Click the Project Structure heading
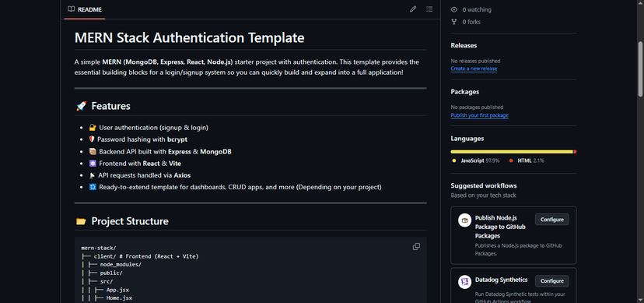This screenshot has width=644, height=303. click(x=130, y=221)
